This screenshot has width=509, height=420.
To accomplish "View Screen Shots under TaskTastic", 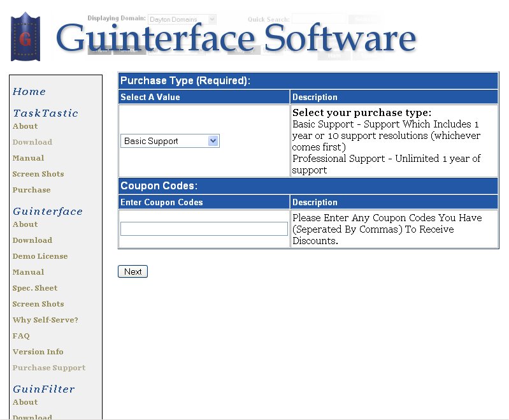I will pyautogui.click(x=38, y=174).
